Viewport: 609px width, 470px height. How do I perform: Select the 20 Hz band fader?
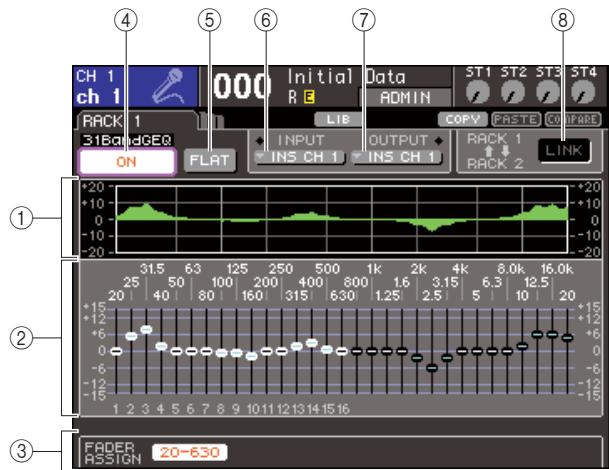pos(117,351)
